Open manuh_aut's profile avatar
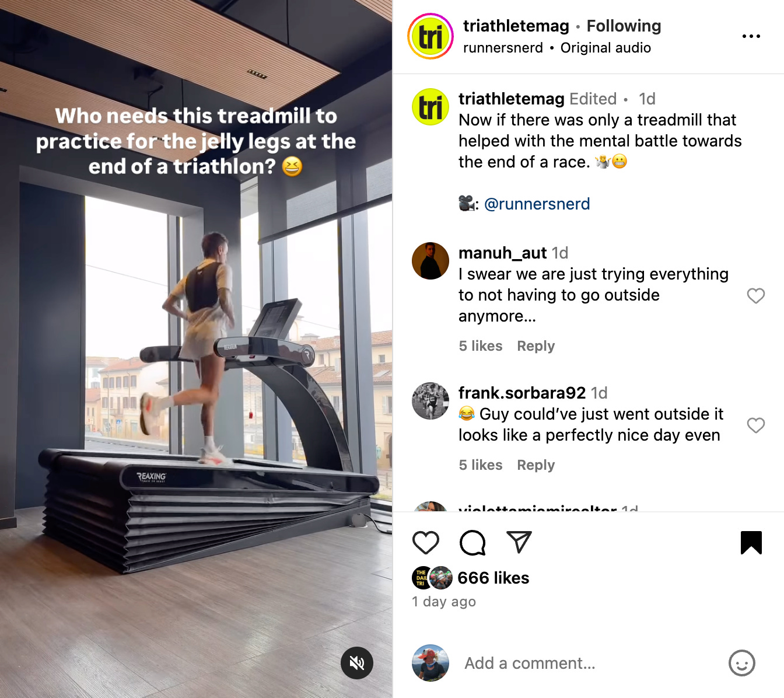The width and height of the screenshot is (784, 698). click(x=430, y=261)
